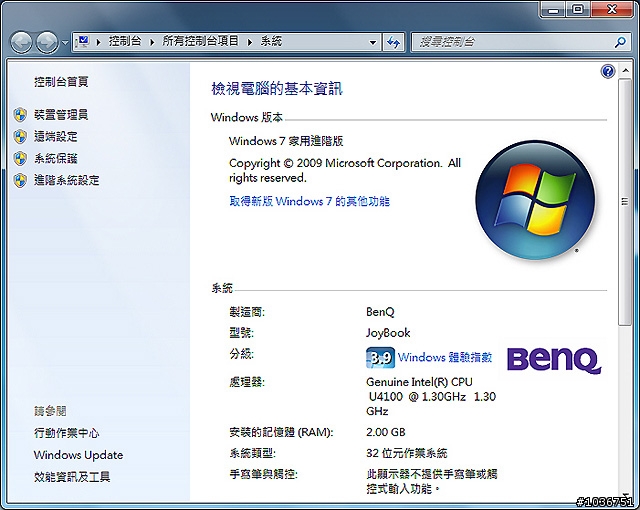
Task: Open recent pages dropdown beside Forward arrow
Action: click(65, 42)
